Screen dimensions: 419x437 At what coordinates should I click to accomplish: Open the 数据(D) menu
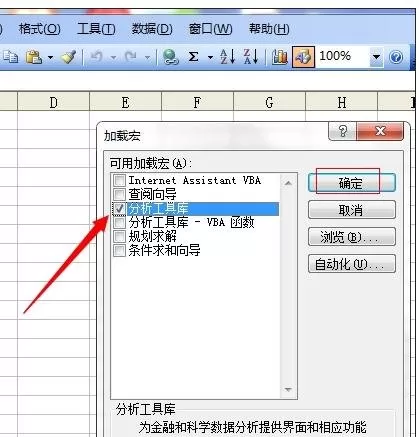pos(152,29)
